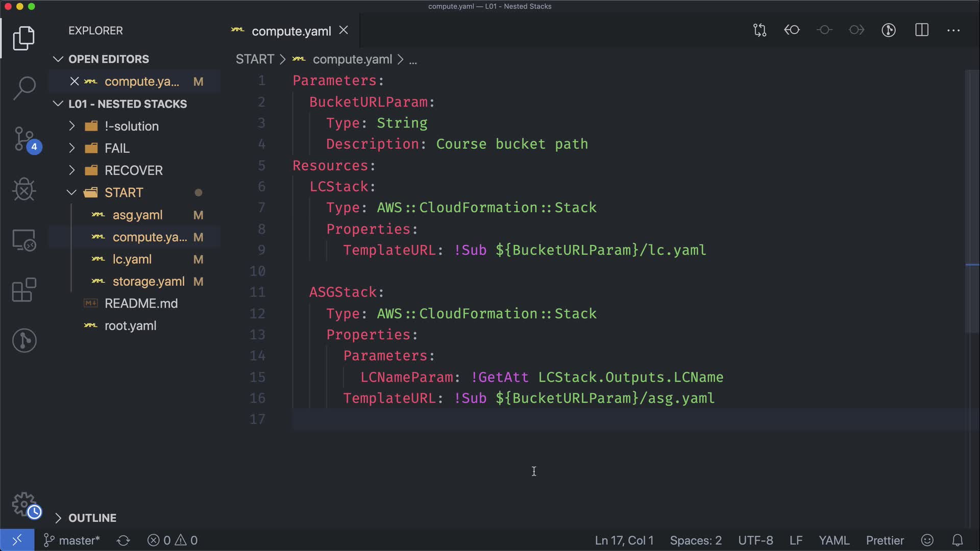Open the Extensions view icon
This screenshot has width=980, height=551.
click(x=24, y=290)
